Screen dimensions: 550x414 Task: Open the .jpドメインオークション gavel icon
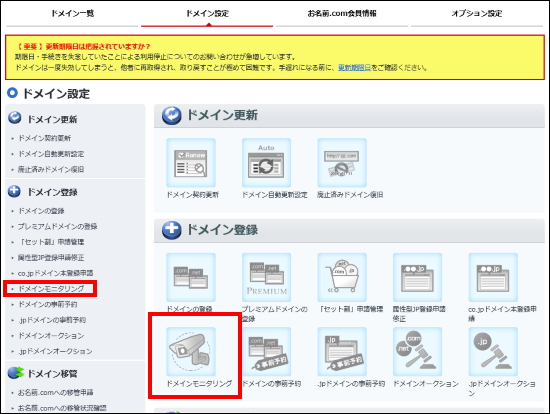[x=493, y=352]
